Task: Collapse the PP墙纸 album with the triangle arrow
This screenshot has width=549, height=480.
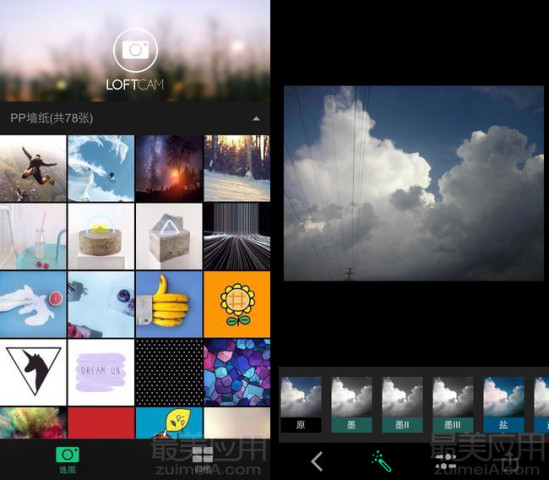Action: tap(256, 119)
